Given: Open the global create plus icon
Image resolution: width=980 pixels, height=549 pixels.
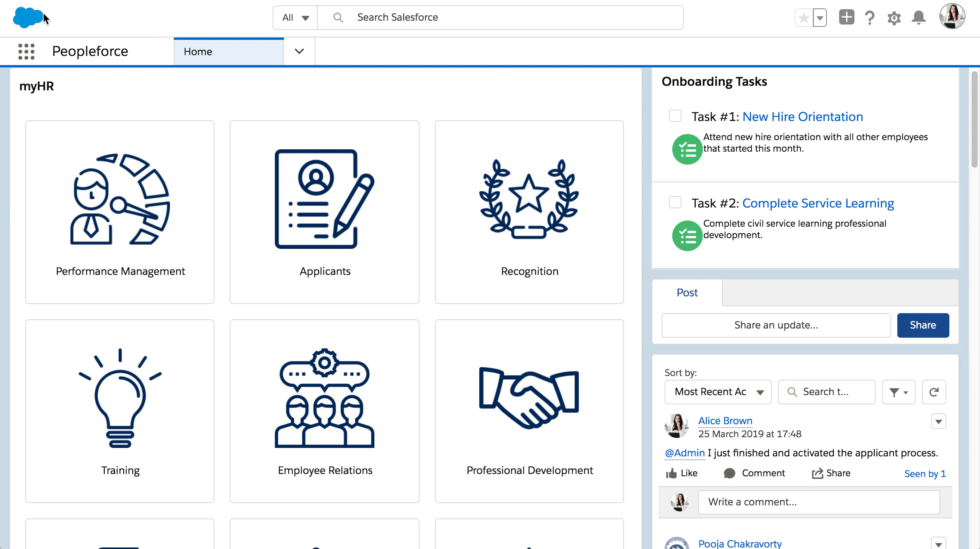Looking at the screenshot, I should (x=846, y=18).
